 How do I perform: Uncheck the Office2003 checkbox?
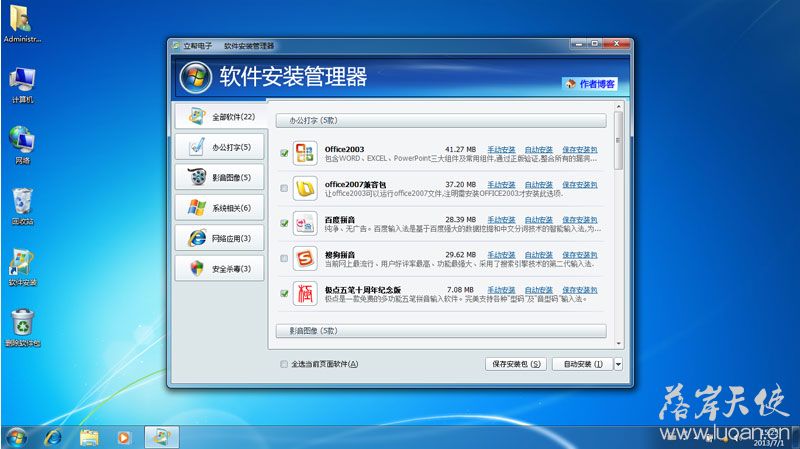(284, 153)
